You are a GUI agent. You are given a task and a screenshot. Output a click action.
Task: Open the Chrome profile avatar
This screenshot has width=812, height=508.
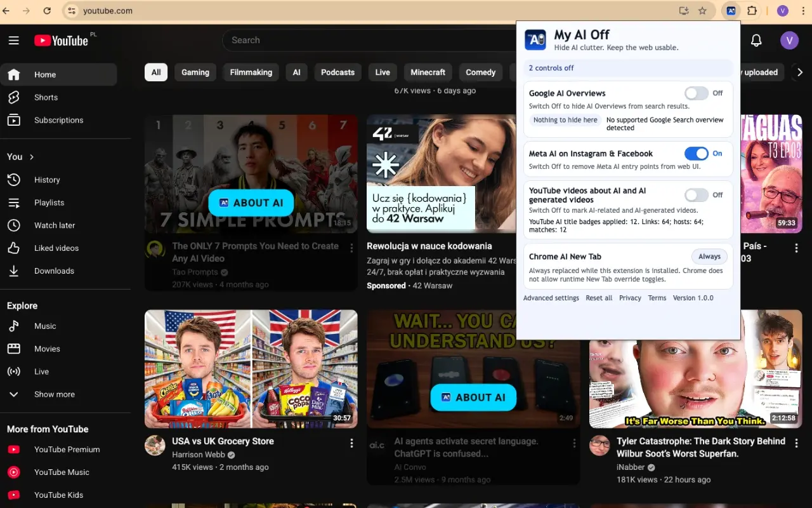tap(782, 11)
